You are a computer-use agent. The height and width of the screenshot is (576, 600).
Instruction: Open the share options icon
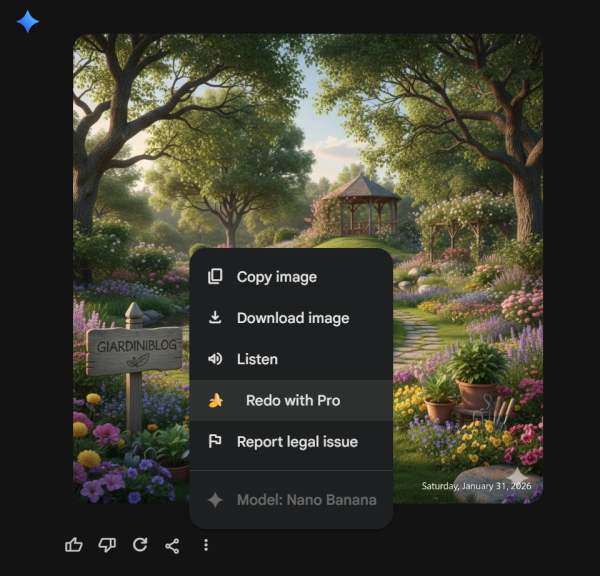coord(172,545)
